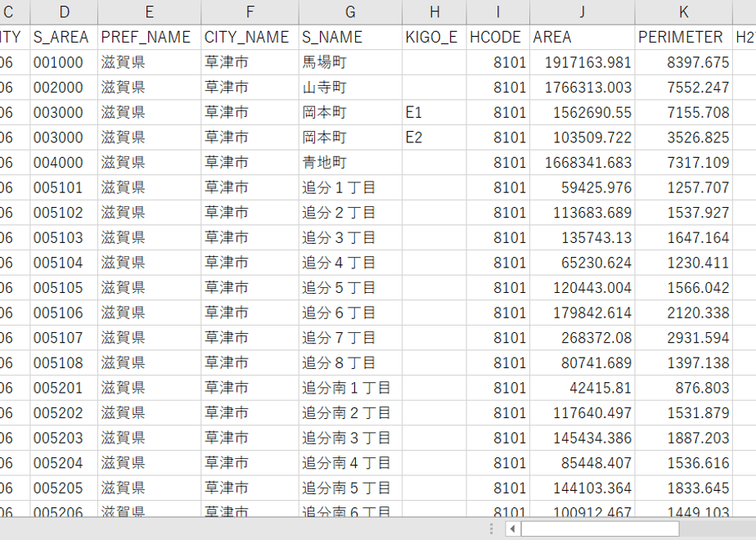
Task: Select cell containing 青地町
Action: click(x=350, y=163)
